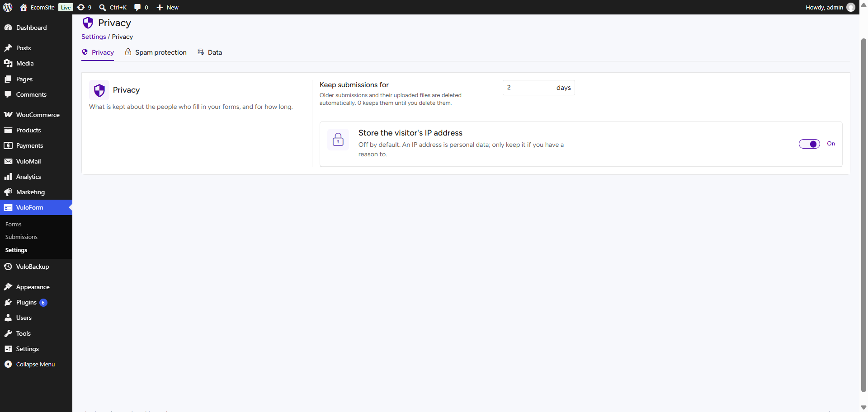Click Howdy, admin account link
This screenshot has width=868, height=412.
pos(830,7)
